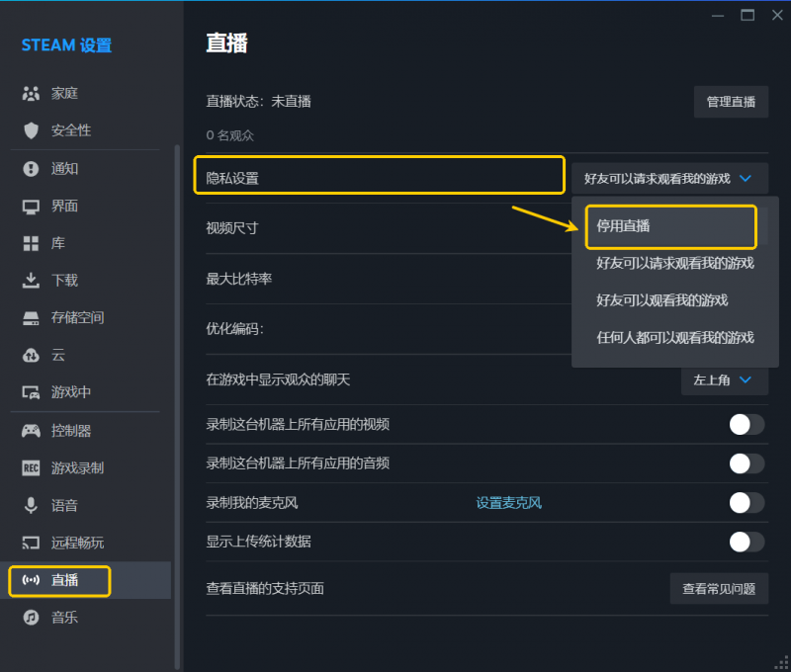Open the 设置麦克风 link
This screenshot has width=791, height=672.
coord(509,503)
